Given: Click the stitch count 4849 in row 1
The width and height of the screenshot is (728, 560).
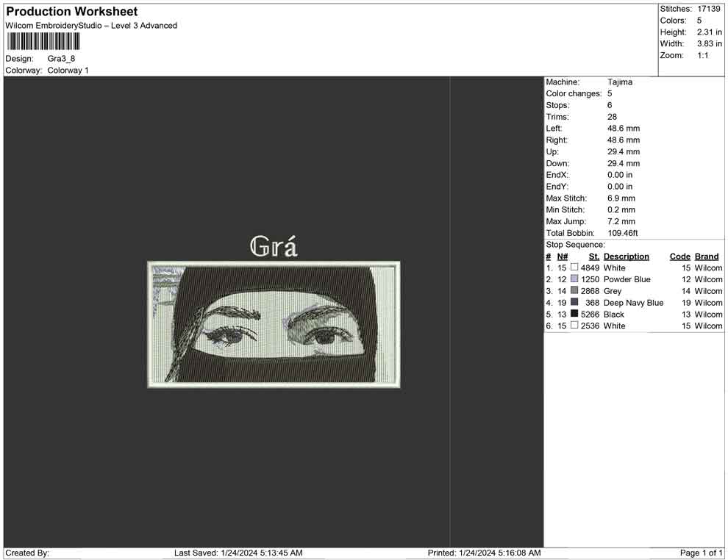Looking at the screenshot, I should coord(590,268).
